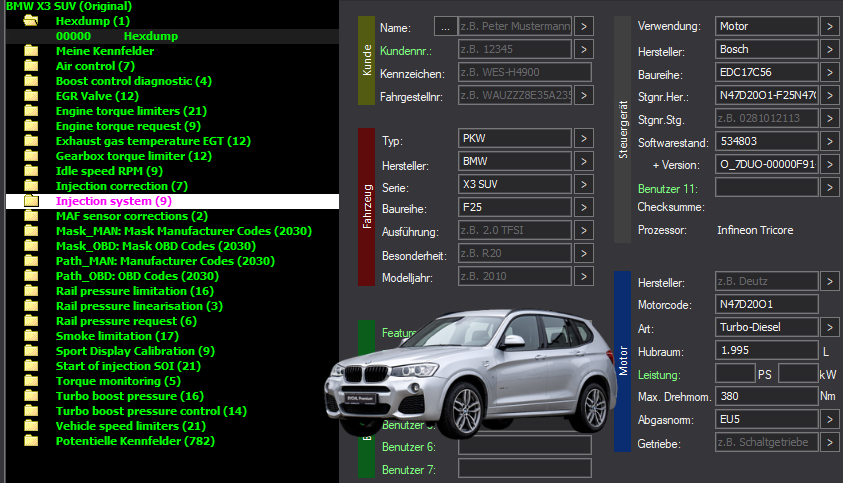Open the ECU Hersteller Bosch dropdown arrow

click(x=830, y=49)
